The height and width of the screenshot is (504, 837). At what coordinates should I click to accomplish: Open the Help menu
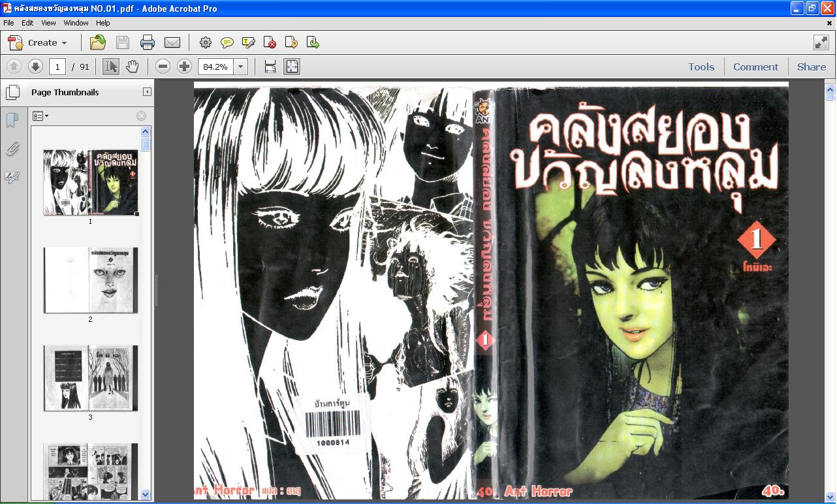click(x=103, y=23)
